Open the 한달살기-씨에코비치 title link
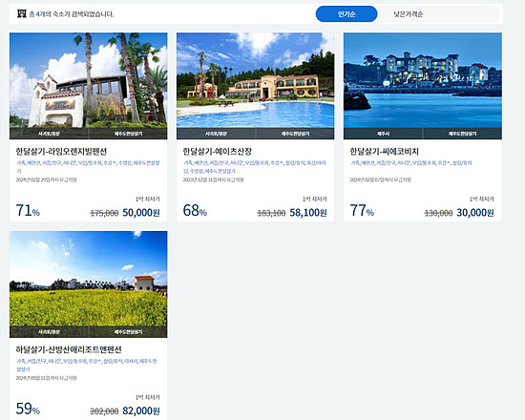The height and width of the screenshot is (420, 525). point(385,152)
